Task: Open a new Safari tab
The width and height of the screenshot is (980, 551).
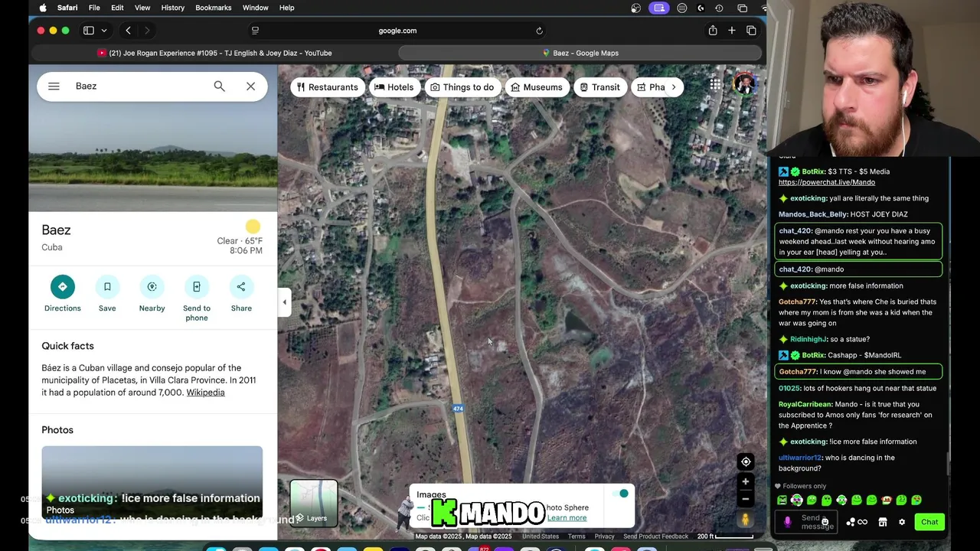Action: [x=732, y=31]
